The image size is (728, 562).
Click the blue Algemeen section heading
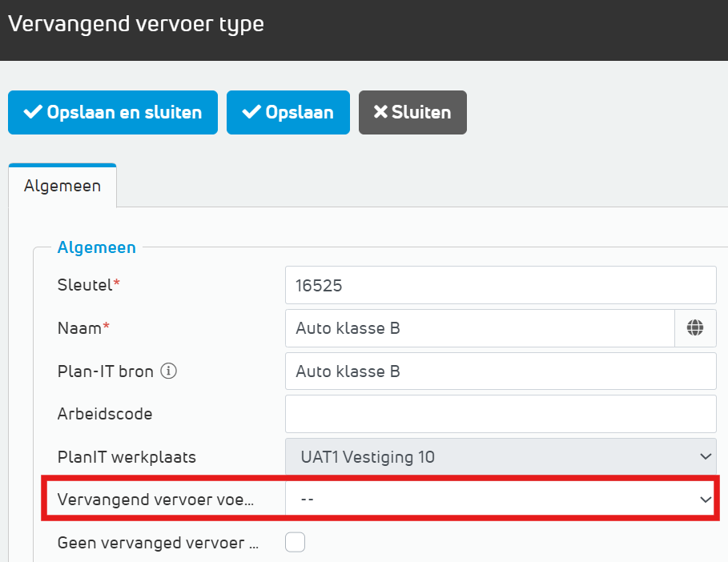click(96, 247)
